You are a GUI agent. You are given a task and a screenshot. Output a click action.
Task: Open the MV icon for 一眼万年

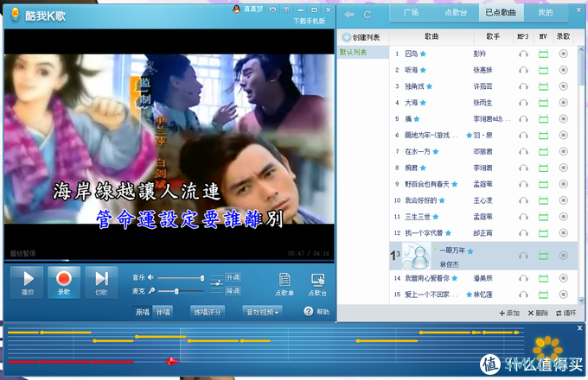tap(543, 256)
